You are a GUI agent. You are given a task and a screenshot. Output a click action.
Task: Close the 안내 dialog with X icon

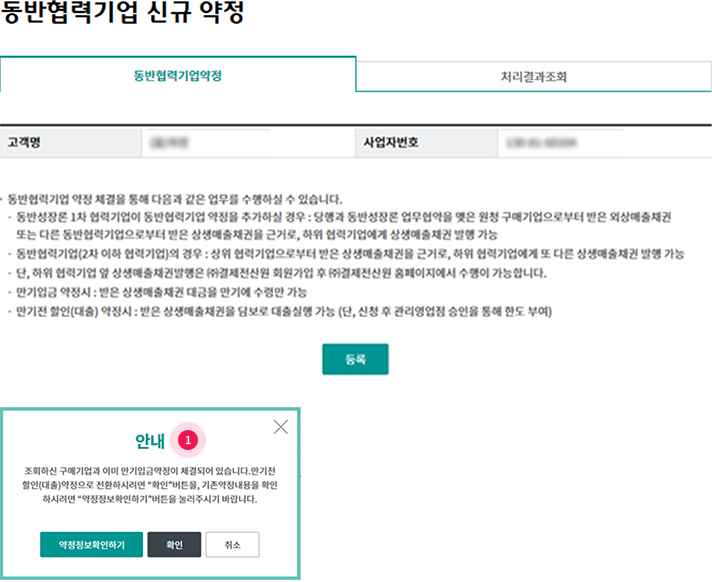pyautogui.click(x=280, y=427)
